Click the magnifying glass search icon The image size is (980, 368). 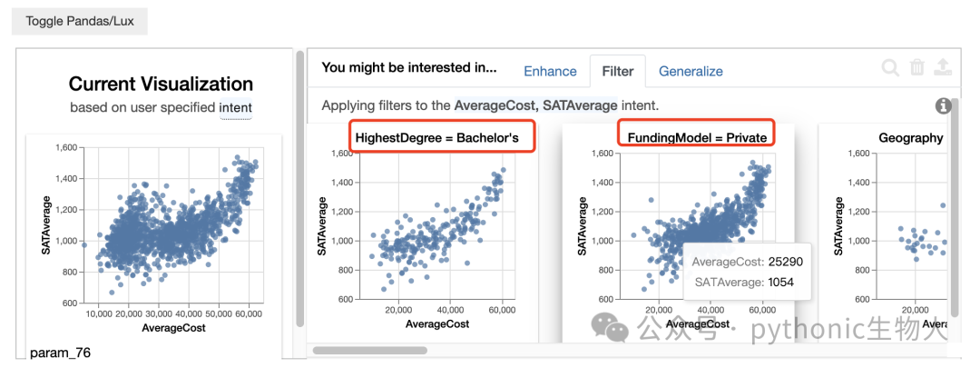click(890, 67)
